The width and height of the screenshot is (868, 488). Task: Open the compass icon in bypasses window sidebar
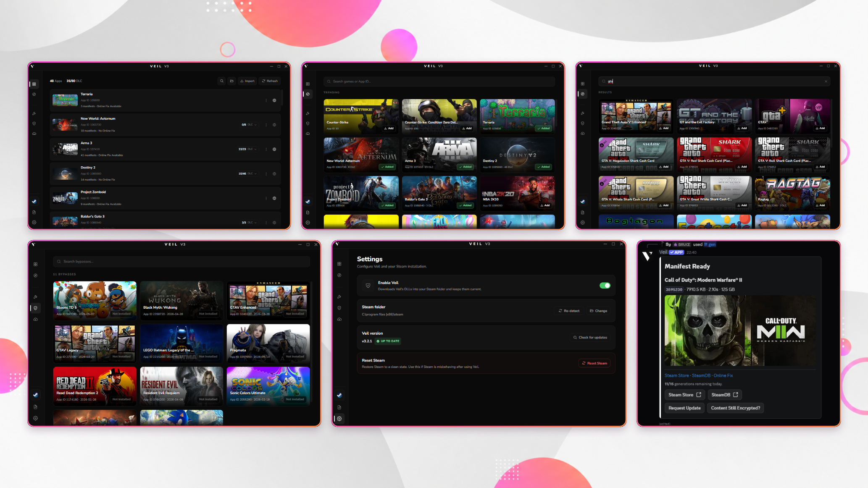[36, 275]
